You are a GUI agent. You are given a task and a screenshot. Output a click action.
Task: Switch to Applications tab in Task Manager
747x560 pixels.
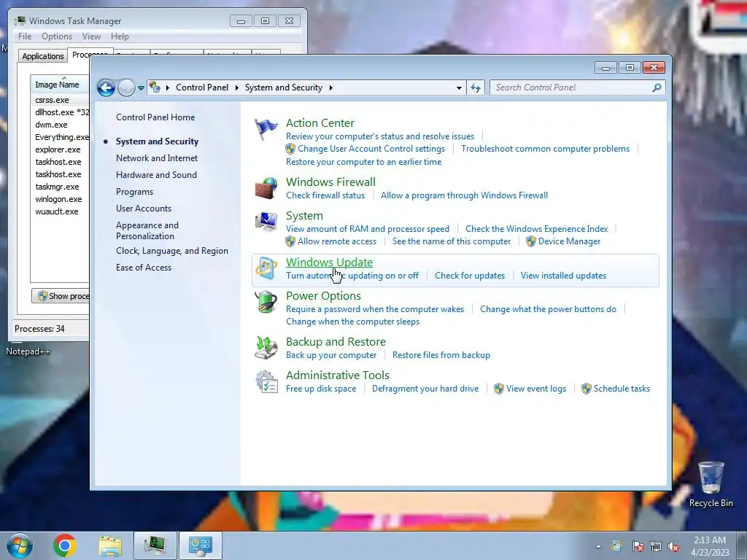(x=43, y=56)
